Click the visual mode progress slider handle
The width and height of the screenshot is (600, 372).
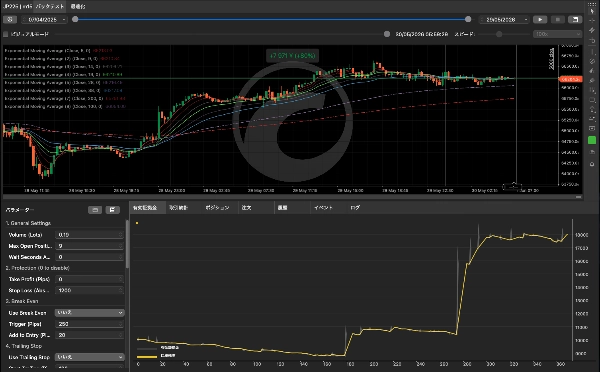click(387, 34)
